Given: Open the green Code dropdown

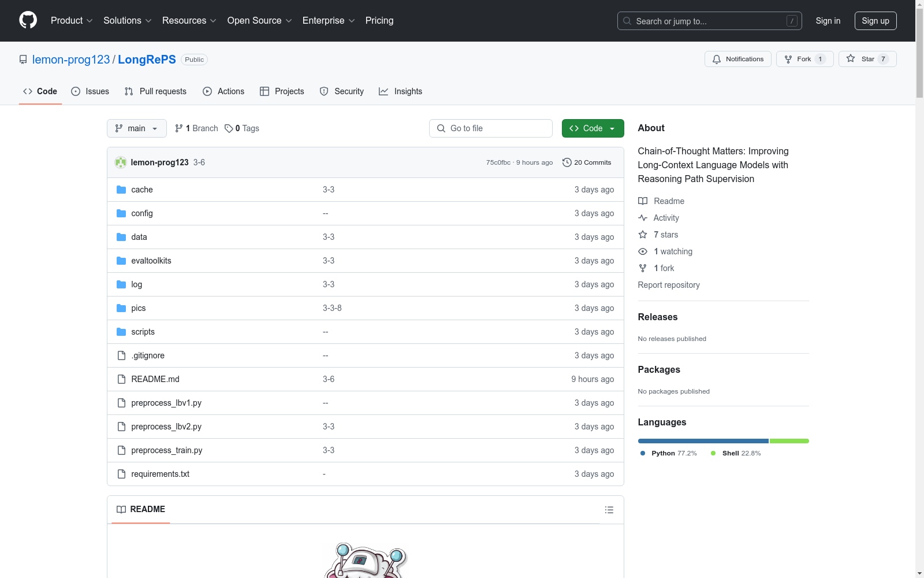Looking at the screenshot, I should coord(593,128).
